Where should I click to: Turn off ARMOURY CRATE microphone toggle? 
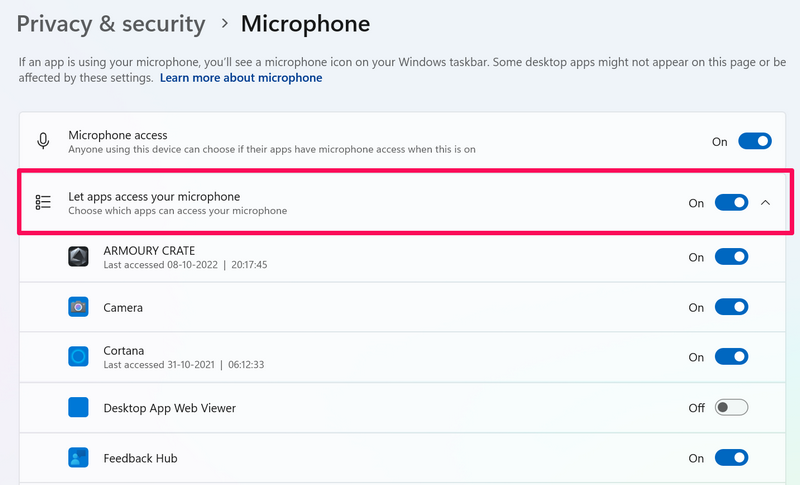coord(731,257)
